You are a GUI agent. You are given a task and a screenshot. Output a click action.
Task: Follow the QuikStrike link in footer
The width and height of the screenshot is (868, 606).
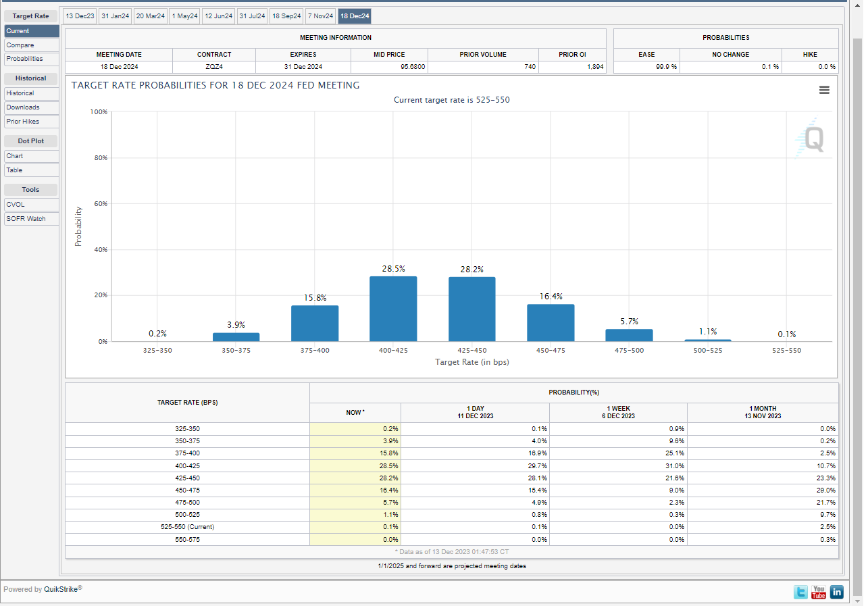[61, 589]
